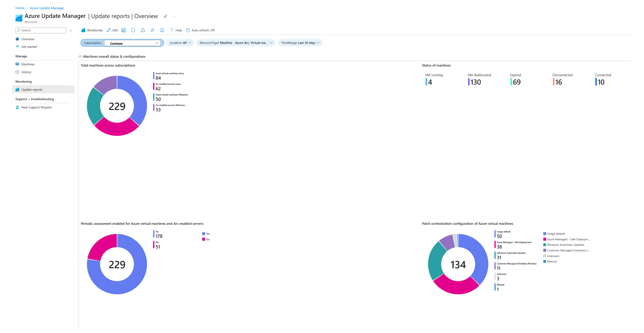This screenshot has height=333, width=644.
Task: Click the search input field
Action: click(41, 30)
